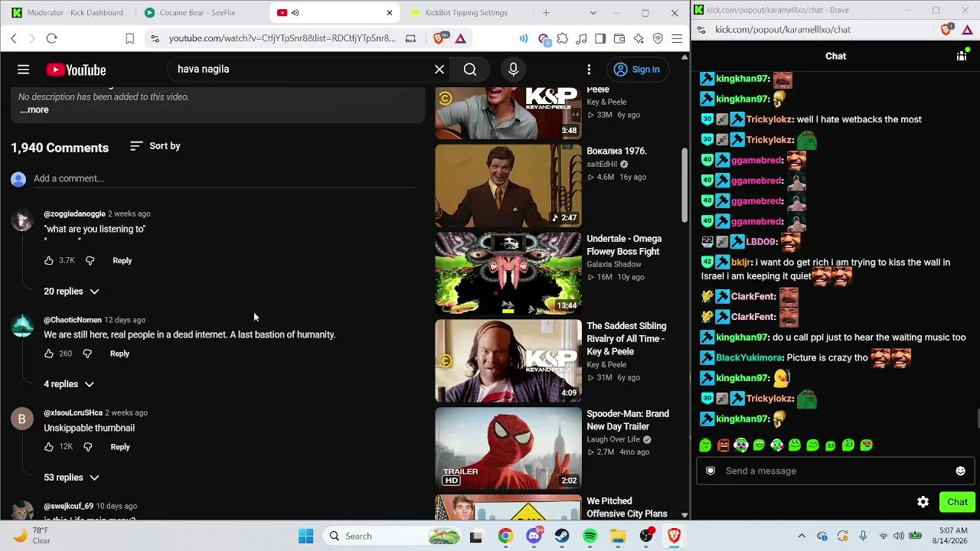Screen dimensions: 980x551
Task: Bookmark this page in Brave
Action: (129, 38)
